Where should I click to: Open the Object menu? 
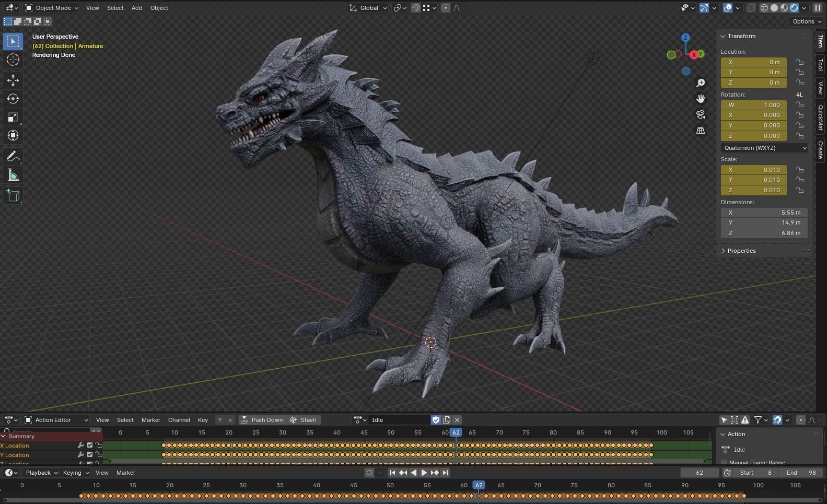[159, 8]
